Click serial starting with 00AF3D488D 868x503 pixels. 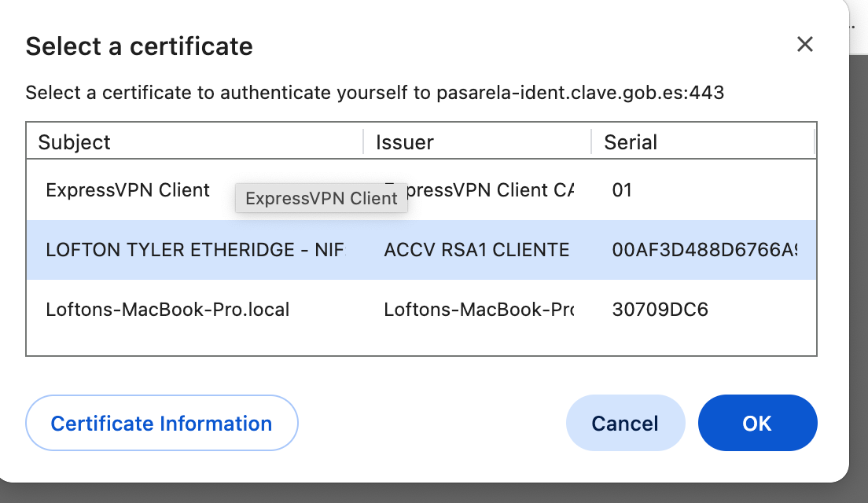tap(704, 250)
